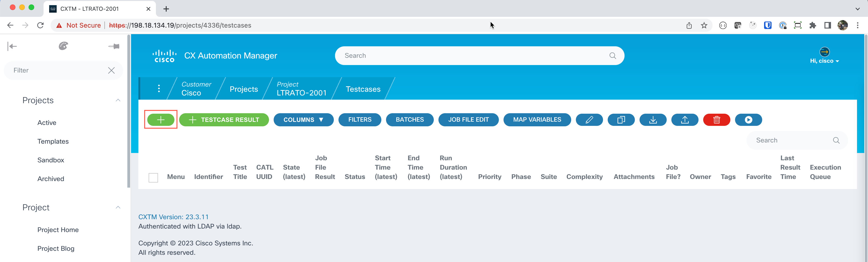This screenshot has width=868, height=262.
Task: Click the TESTCASE RESULT button
Action: [x=224, y=120]
